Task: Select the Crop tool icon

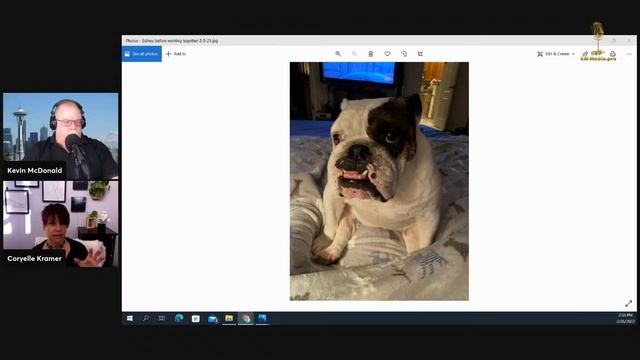Action: coord(420,54)
